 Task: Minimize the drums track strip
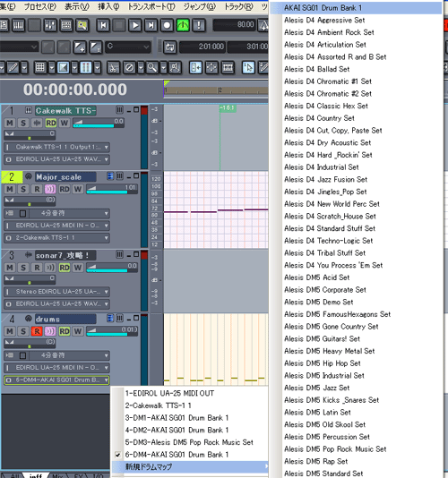(129, 320)
